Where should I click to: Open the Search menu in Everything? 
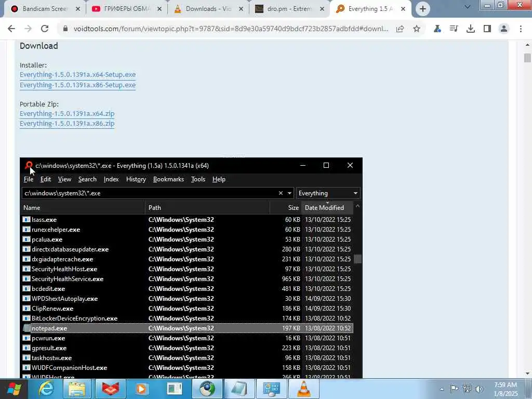(x=87, y=179)
